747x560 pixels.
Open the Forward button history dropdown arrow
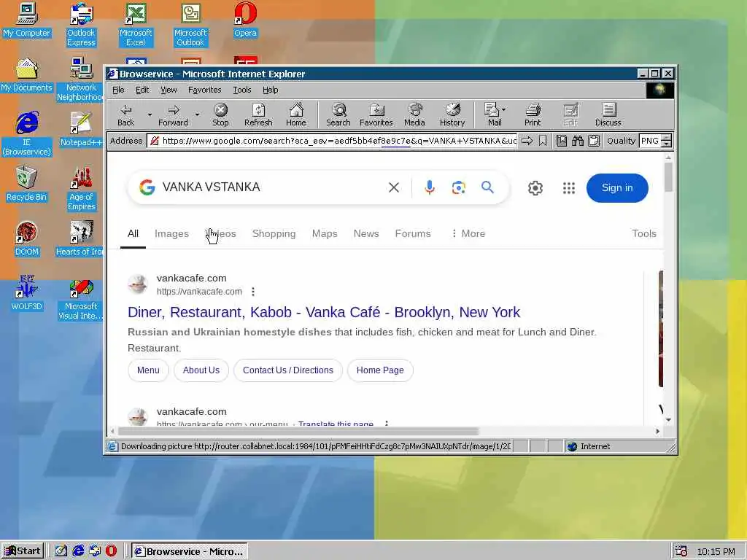coord(197,114)
